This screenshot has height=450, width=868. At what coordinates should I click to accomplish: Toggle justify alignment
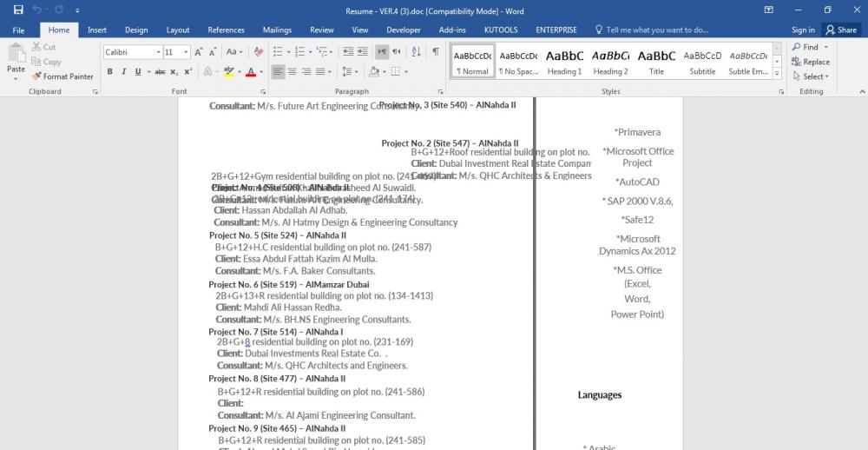[320, 71]
